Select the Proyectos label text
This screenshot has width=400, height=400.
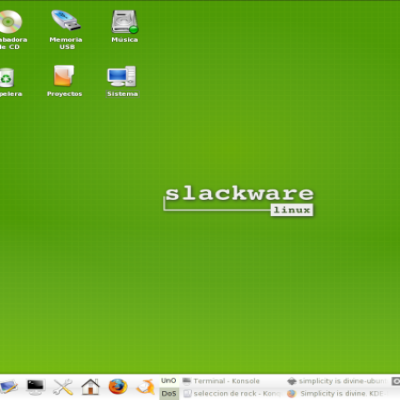point(64,94)
